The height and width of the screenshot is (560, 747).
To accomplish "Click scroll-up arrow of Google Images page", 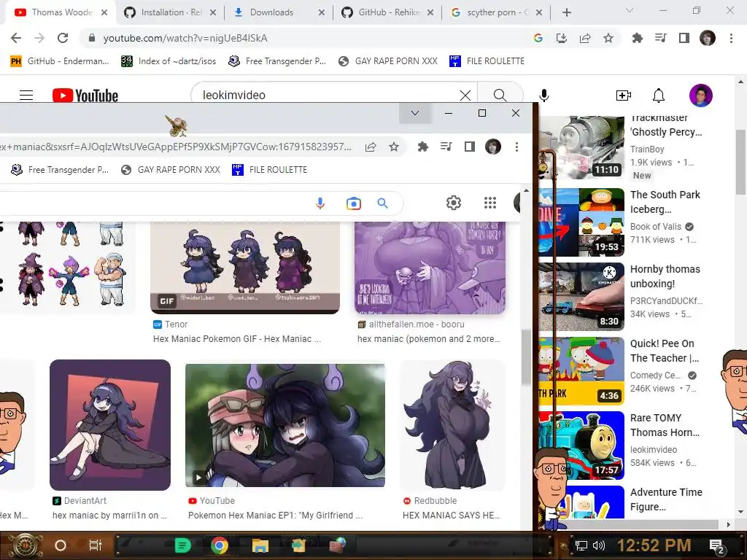I will (526, 190).
